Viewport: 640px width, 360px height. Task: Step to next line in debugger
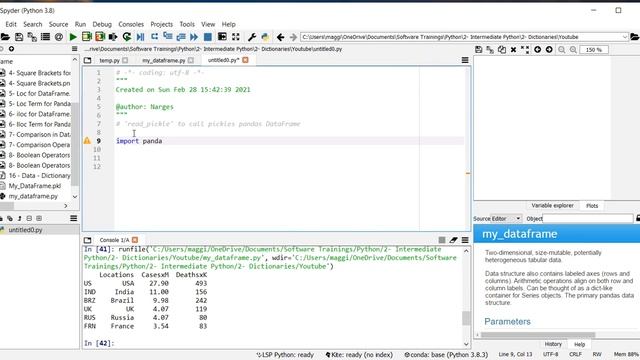click(x=154, y=37)
